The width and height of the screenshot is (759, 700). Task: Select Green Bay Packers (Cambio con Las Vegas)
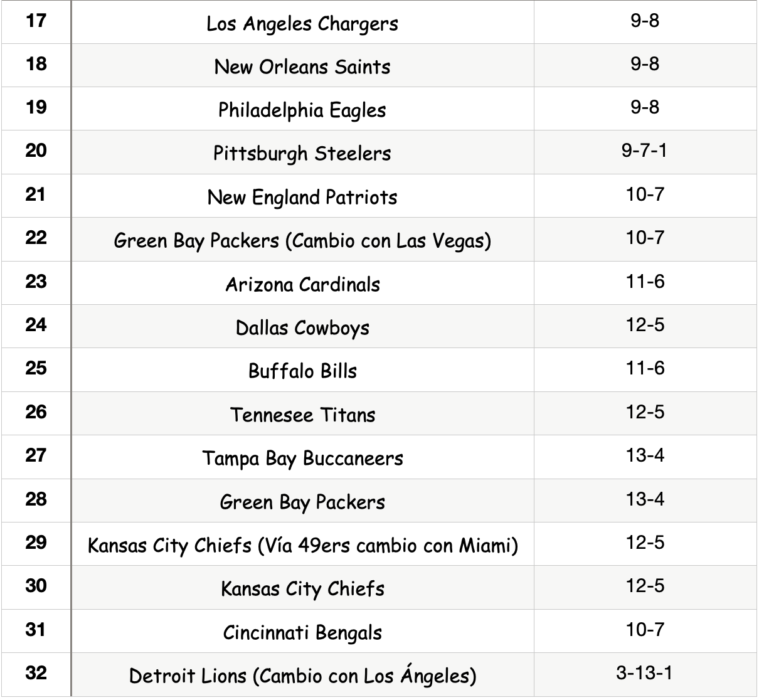click(x=302, y=241)
